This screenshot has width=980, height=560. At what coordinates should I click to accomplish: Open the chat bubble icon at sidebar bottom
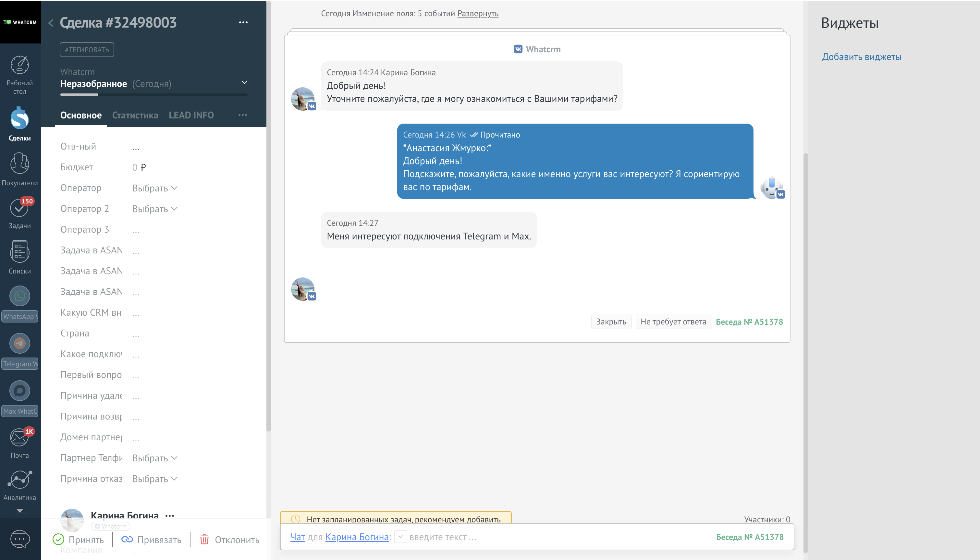(x=19, y=539)
